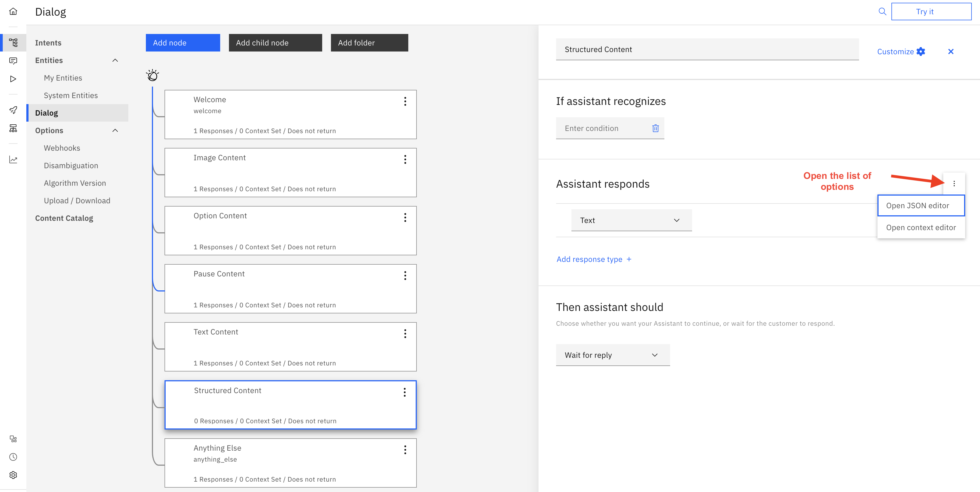Open Welcome node overflow menu
Image resolution: width=980 pixels, height=492 pixels.
(x=405, y=101)
